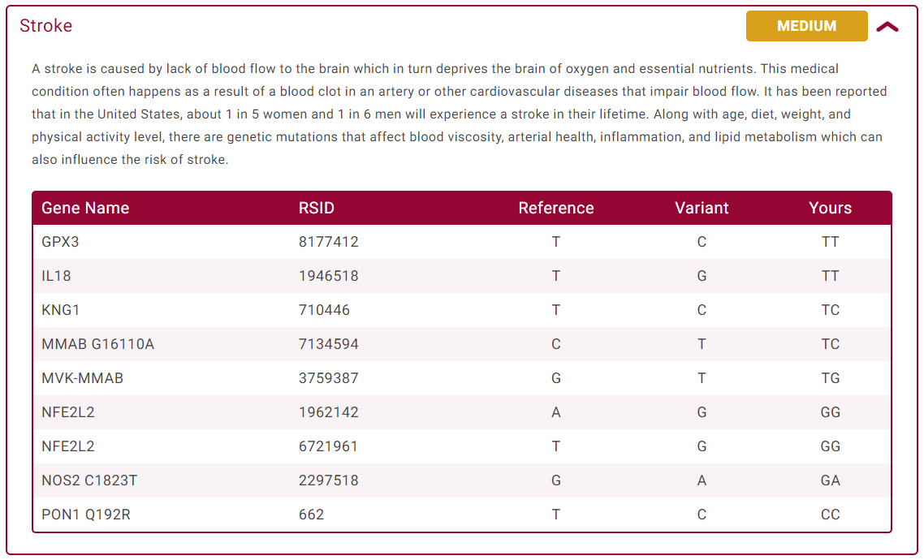This screenshot has height=560, width=924.
Task: Select the Gene Name column header
Action: pos(84,208)
